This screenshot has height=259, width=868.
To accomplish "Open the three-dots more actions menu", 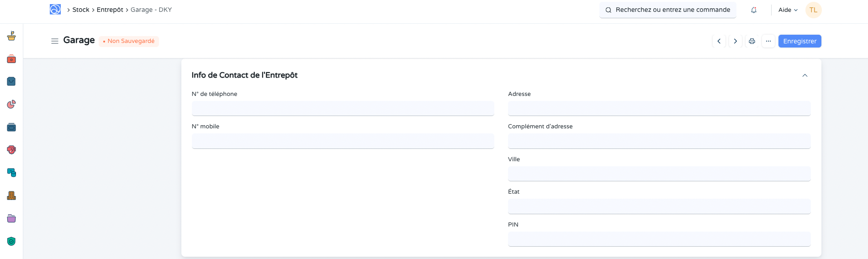I will point(768,41).
